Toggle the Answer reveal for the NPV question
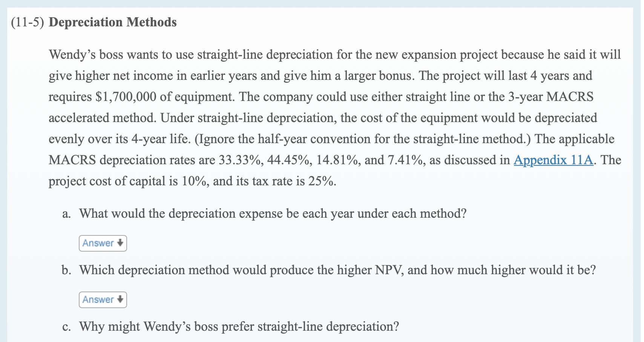 [x=103, y=300]
